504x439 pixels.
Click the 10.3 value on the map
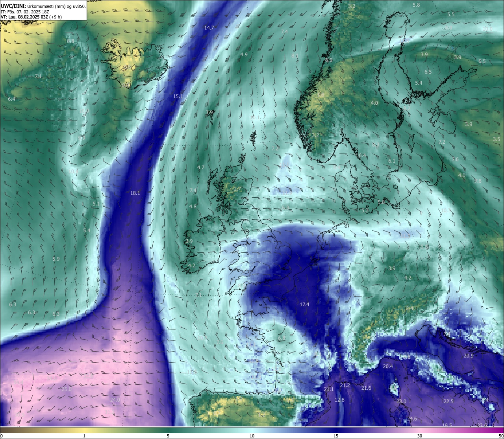pyautogui.click(x=446, y=210)
